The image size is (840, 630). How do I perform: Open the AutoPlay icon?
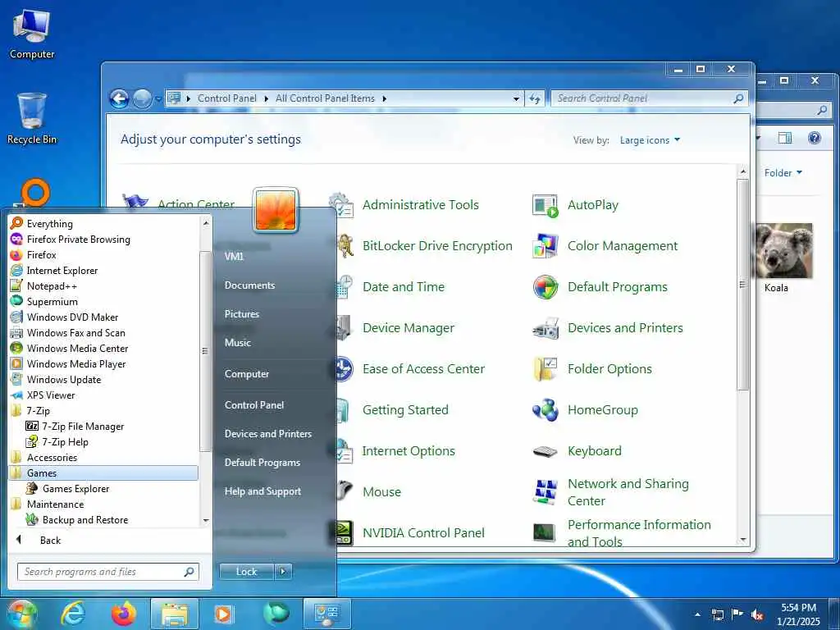click(546, 205)
